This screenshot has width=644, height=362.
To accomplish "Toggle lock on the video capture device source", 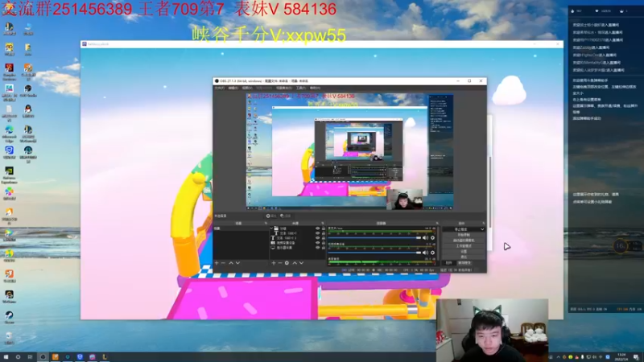I will 324,243.
